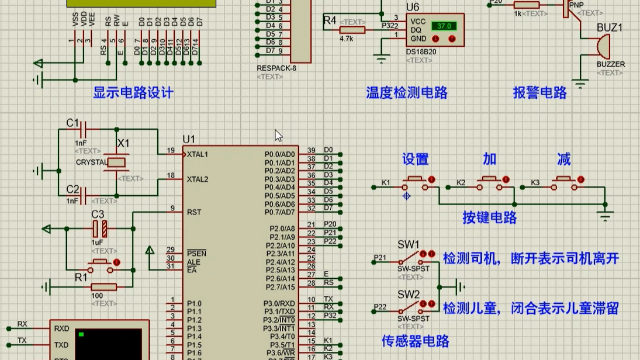Select the 温度检测电路 text label
Viewport: 640px width, 360px height.
pos(407,93)
